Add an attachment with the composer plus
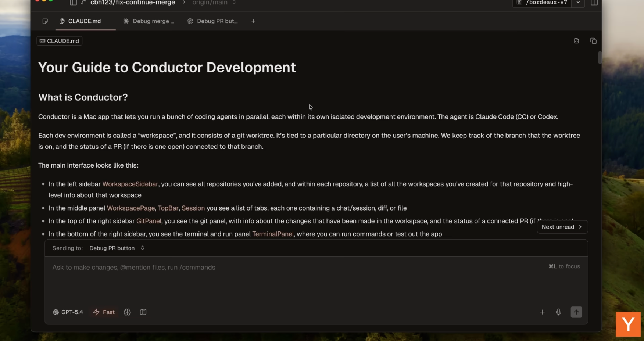The width and height of the screenshot is (644, 341). pos(542,312)
